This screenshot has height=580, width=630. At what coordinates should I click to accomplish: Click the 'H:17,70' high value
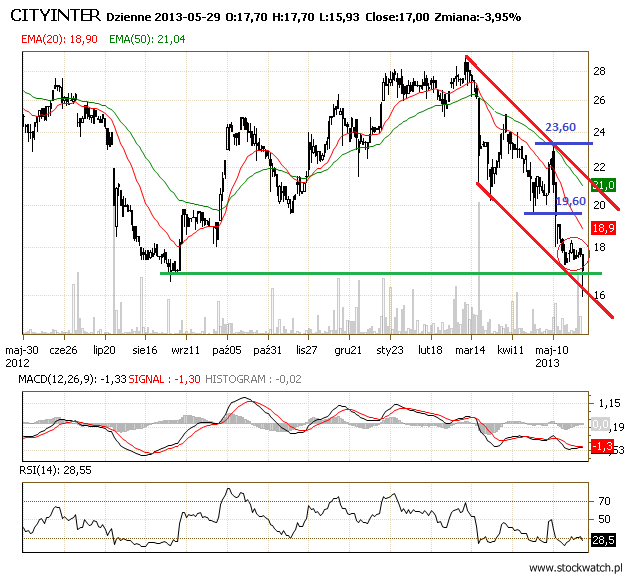(293, 17)
